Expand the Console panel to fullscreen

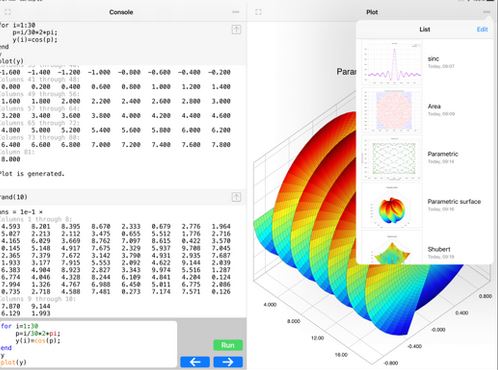(x=7, y=12)
